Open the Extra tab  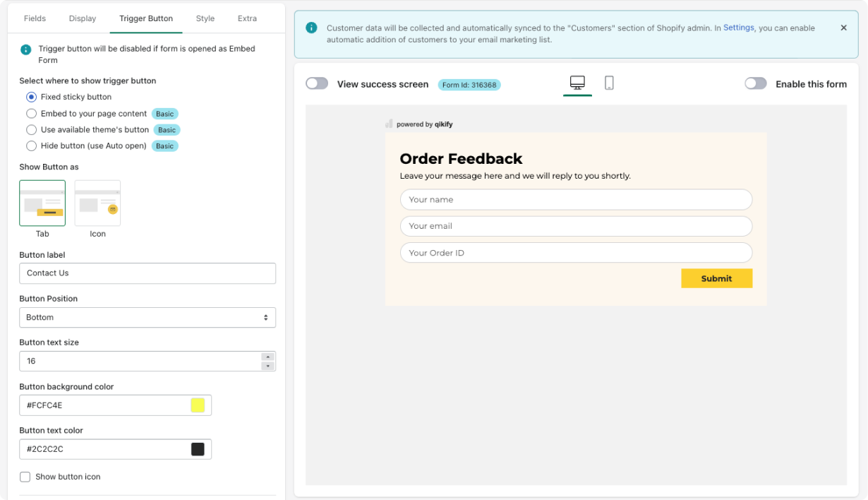247,18
